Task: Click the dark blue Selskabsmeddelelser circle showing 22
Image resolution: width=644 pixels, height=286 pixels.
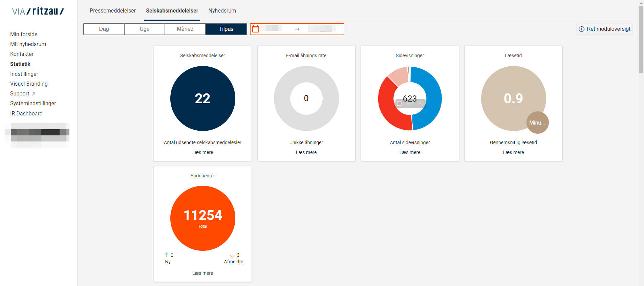Action: point(202,98)
